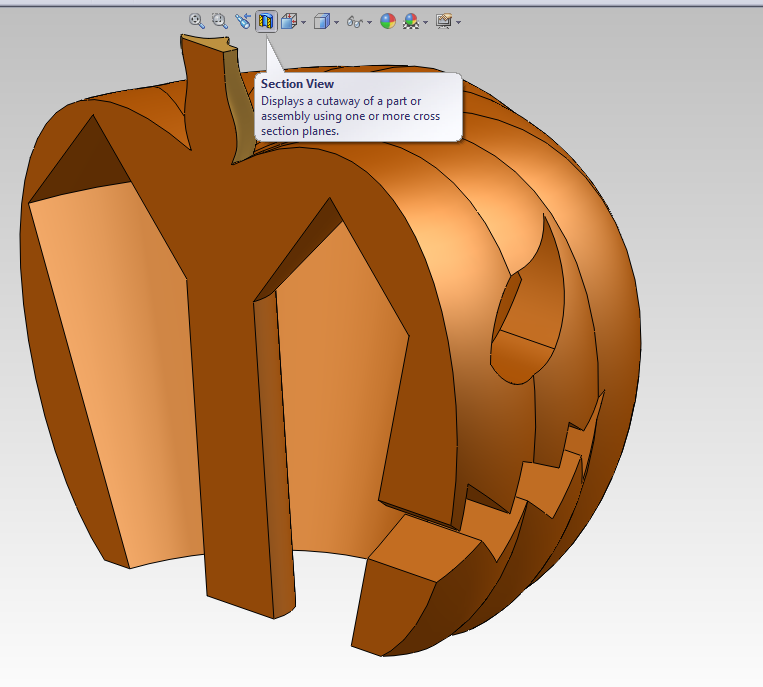Click the View Settings monitor icon

(444, 21)
